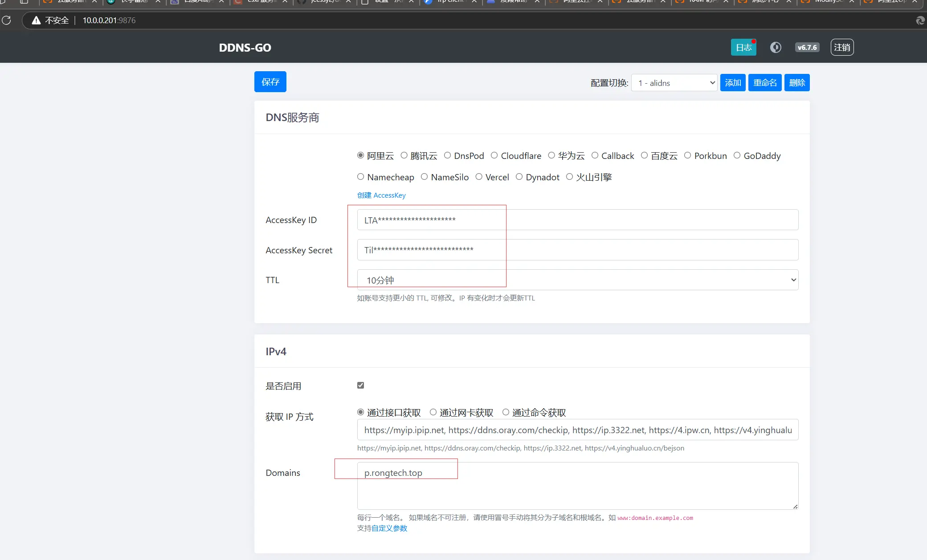The width and height of the screenshot is (927, 560).
Task: Open the 配置切换 alidns dropdown
Action: [x=674, y=83]
